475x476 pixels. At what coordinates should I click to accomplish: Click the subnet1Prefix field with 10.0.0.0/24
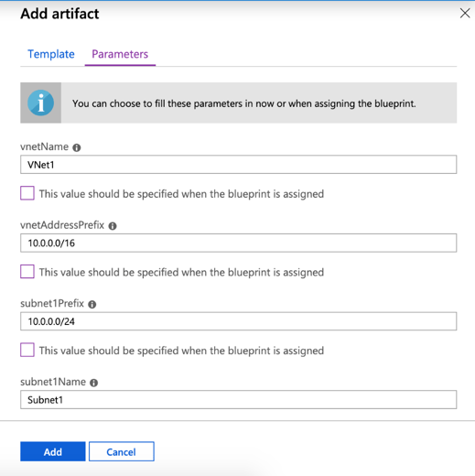239,321
